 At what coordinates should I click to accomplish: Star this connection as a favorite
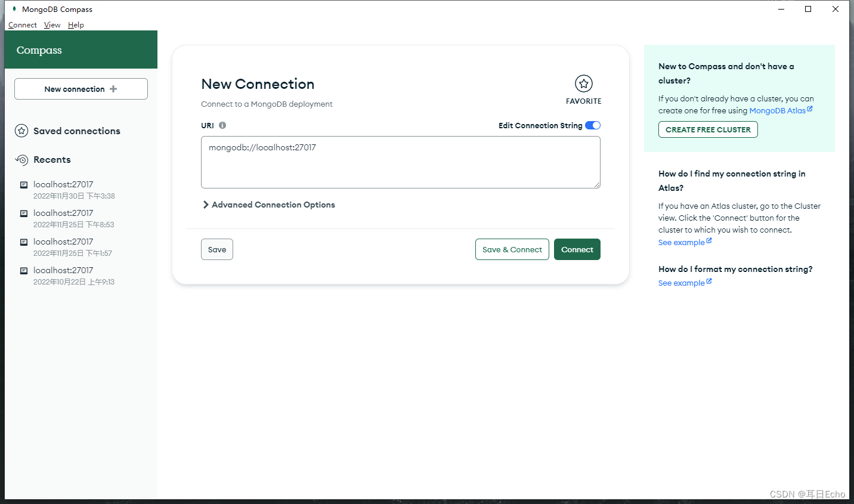(x=583, y=84)
